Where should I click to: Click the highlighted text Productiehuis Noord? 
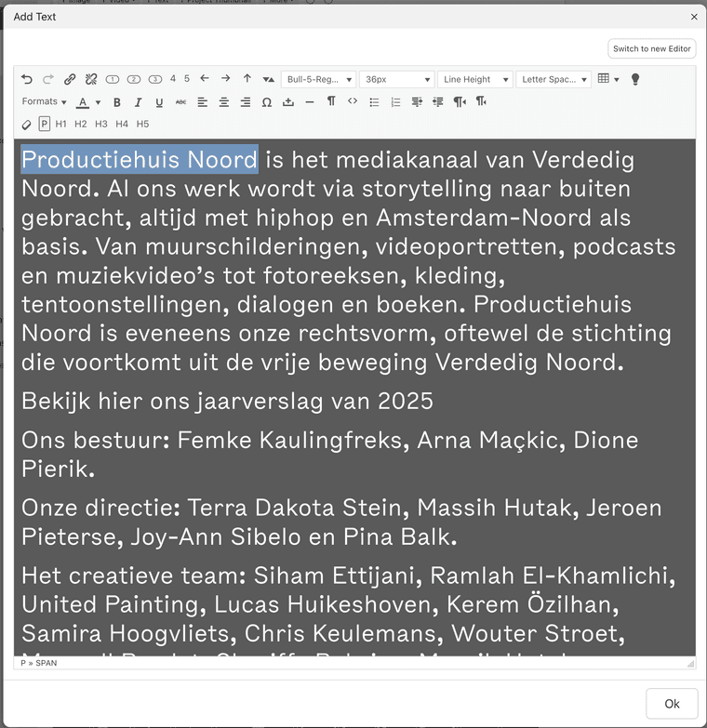pos(140,159)
